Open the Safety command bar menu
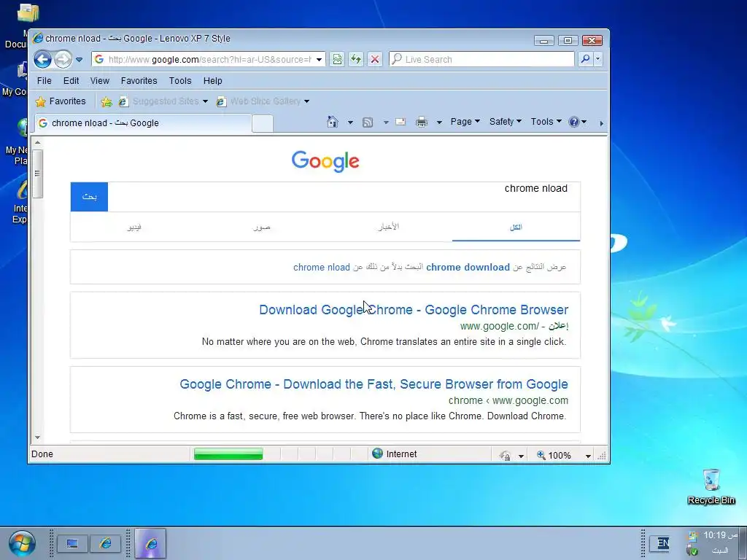The height and width of the screenshot is (560, 747). click(x=506, y=122)
